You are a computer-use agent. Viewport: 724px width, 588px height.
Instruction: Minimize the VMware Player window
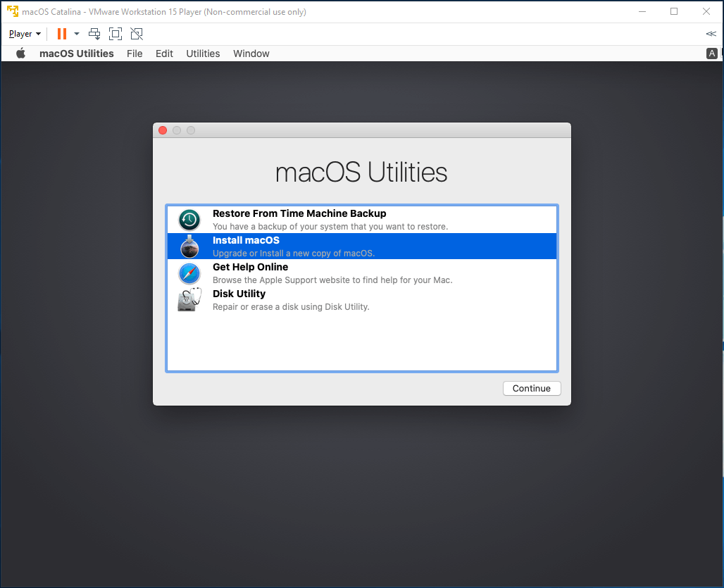642,11
